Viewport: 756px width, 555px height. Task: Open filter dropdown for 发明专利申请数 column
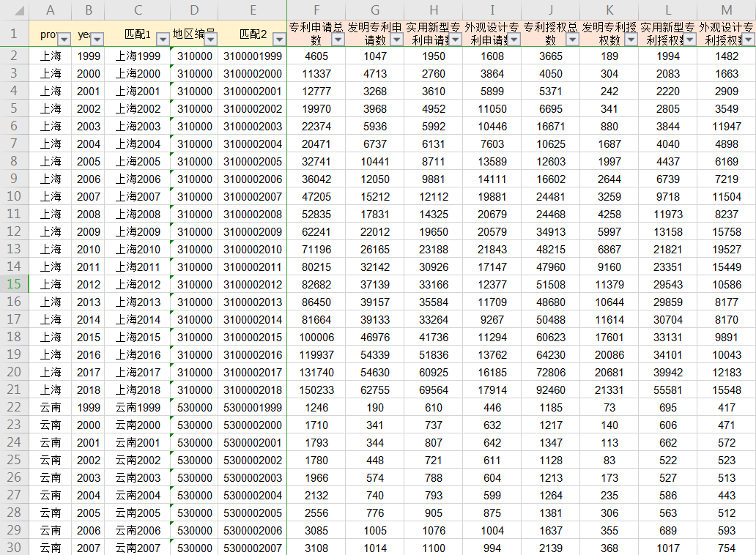point(397,40)
